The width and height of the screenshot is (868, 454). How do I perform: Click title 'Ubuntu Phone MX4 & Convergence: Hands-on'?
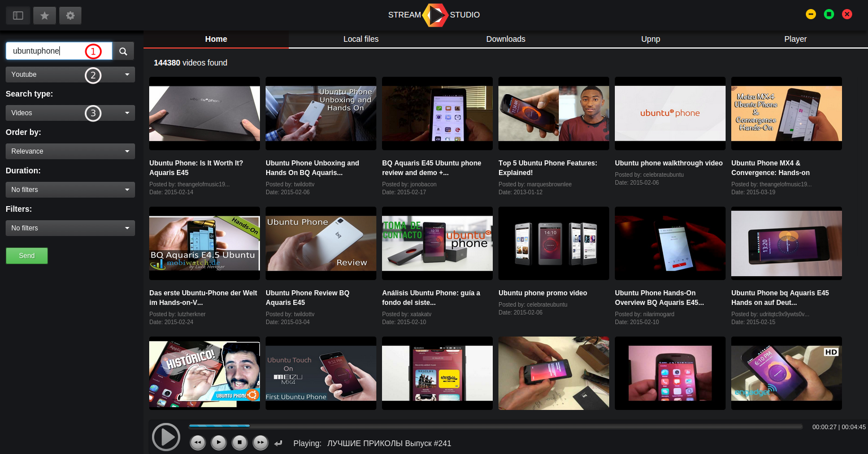click(770, 168)
